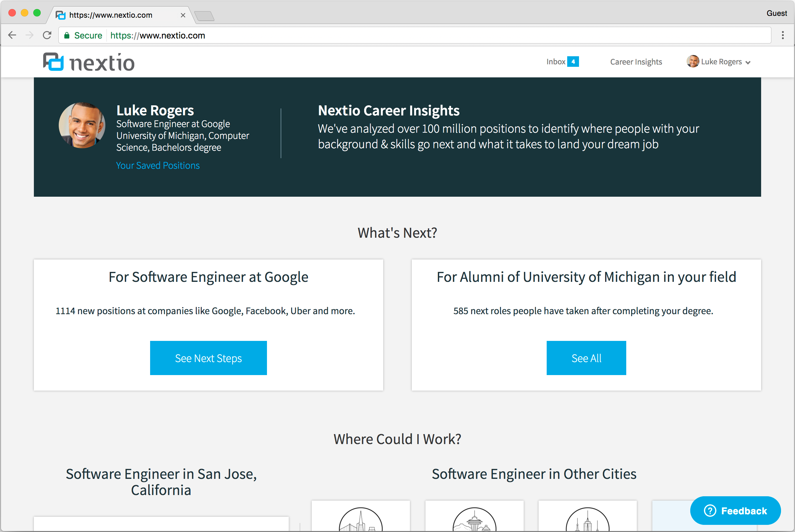The width and height of the screenshot is (795, 532).
Task: Click the nextio logo icon
Action: coord(53,62)
